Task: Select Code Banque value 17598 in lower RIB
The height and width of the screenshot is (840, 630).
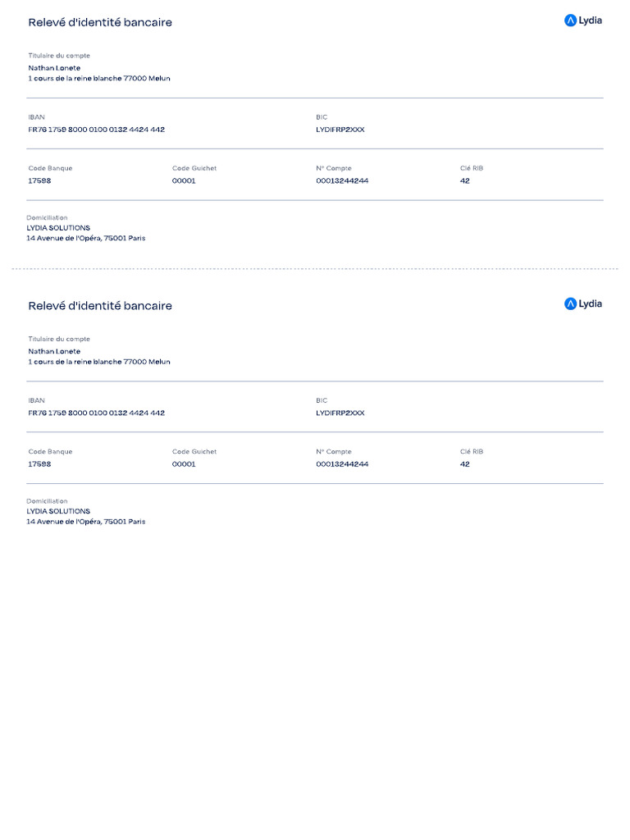Action: click(x=39, y=464)
